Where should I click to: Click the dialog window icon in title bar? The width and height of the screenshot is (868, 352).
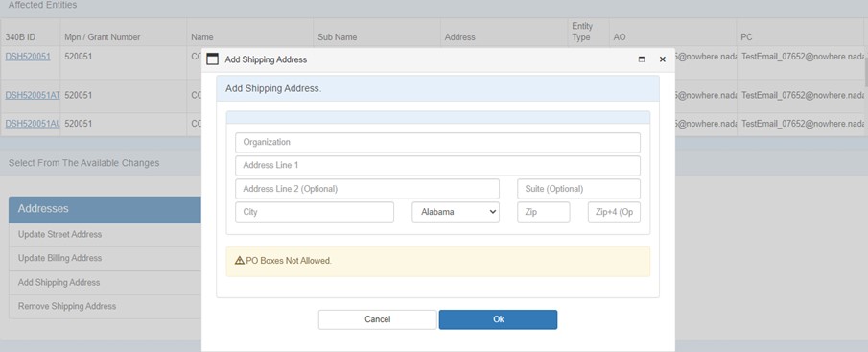point(213,59)
